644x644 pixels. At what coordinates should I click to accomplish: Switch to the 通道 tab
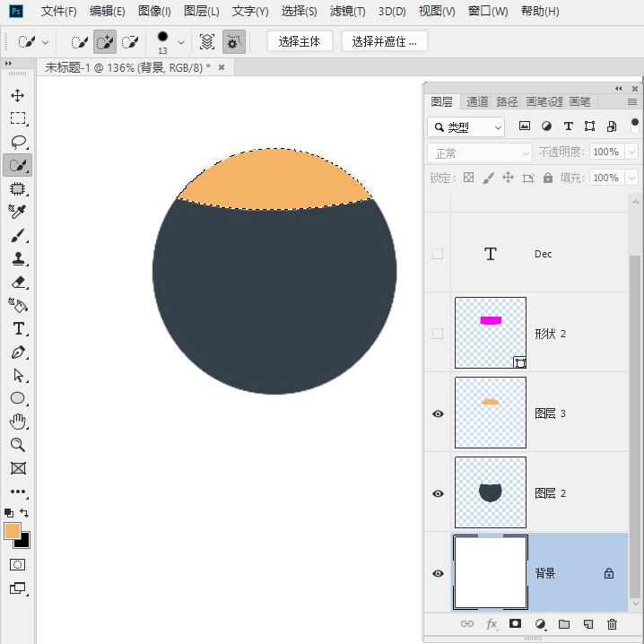(477, 101)
